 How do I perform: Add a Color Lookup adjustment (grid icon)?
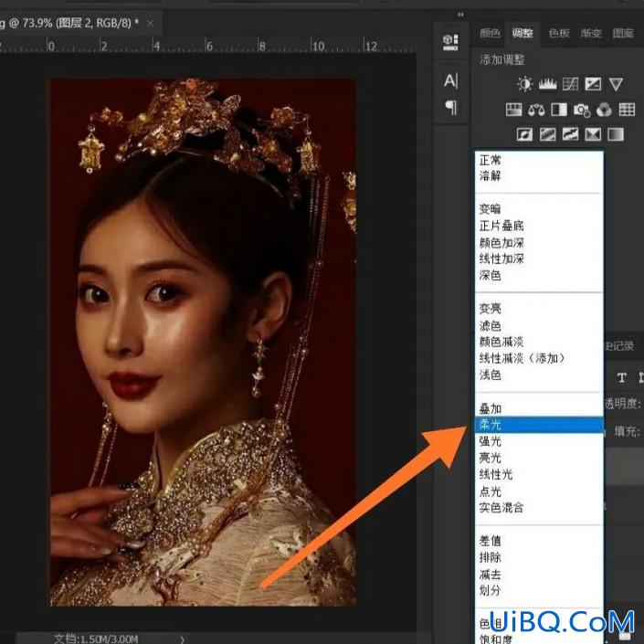coord(627,110)
